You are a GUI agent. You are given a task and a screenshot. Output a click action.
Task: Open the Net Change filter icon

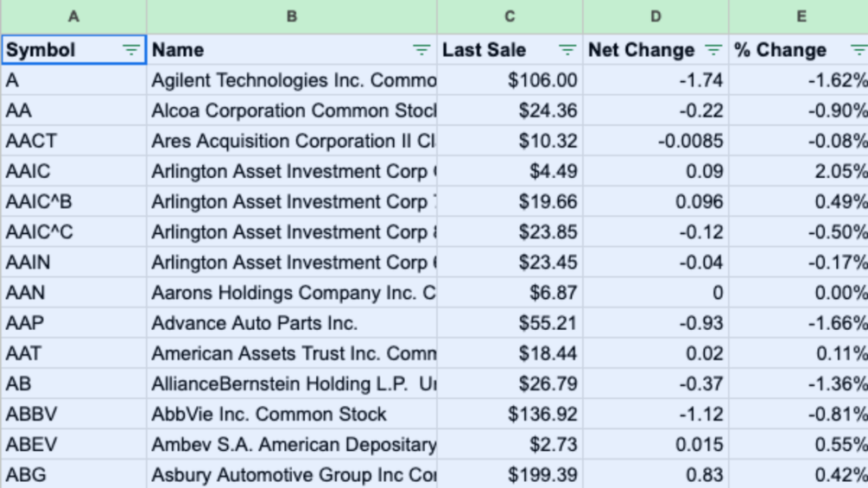tap(713, 50)
